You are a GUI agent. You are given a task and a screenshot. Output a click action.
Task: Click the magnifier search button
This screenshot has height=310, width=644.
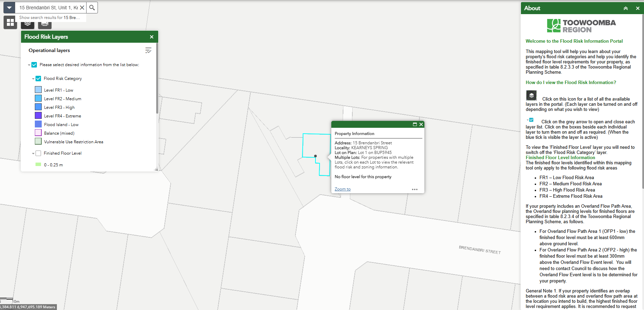point(92,8)
